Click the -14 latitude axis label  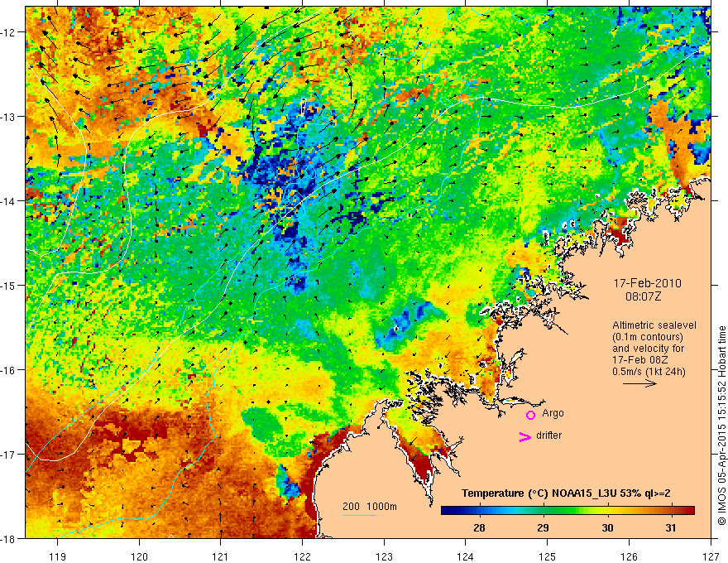9,201
